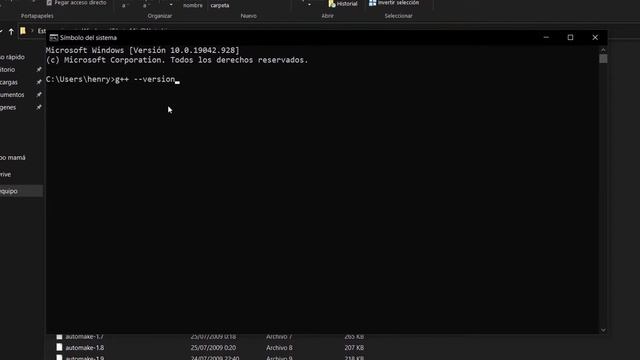Select automake-1.8 file in Explorer

coord(84,348)
